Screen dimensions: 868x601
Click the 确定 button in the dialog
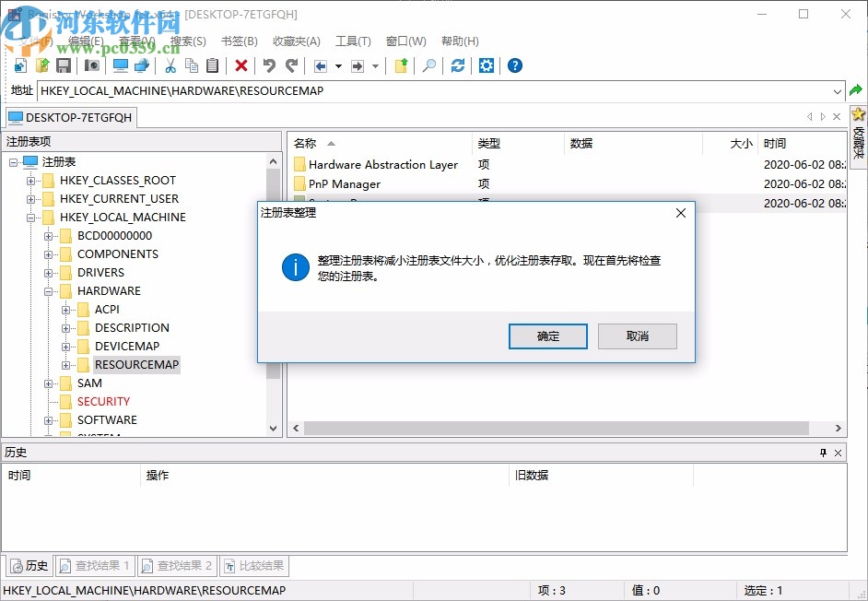tap(547, 336)
